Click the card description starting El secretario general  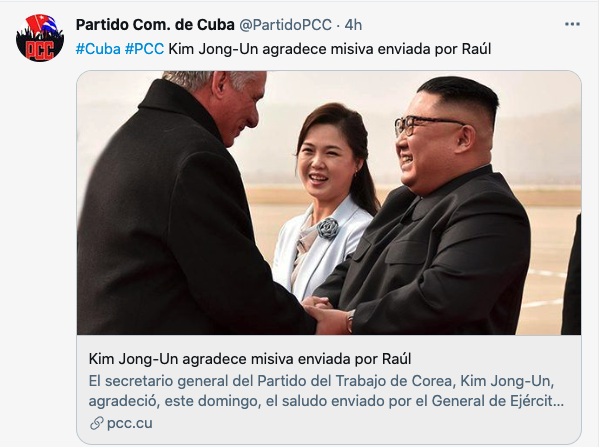click(326, 391)
